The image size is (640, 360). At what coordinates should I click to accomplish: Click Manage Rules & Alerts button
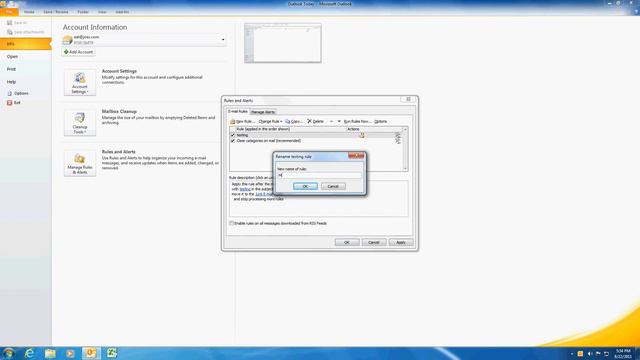tap(80, 163)
